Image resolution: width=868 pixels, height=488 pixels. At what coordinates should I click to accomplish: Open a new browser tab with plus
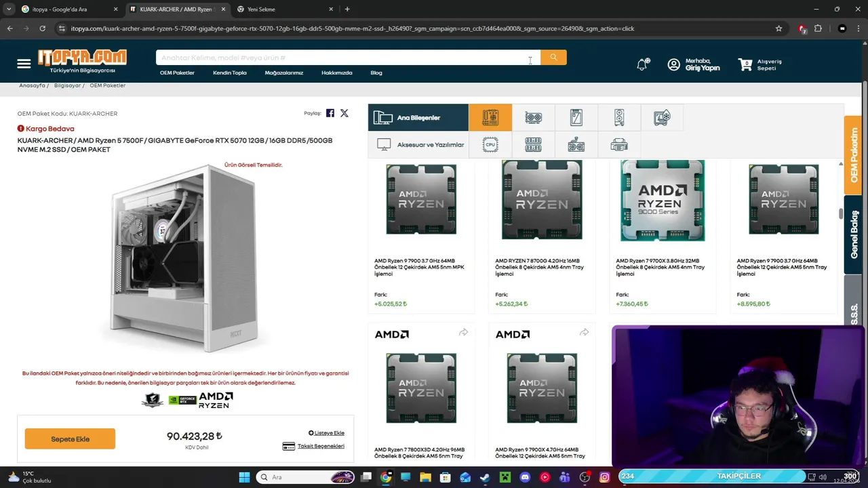pyautogui.click(x=347, y=9)
